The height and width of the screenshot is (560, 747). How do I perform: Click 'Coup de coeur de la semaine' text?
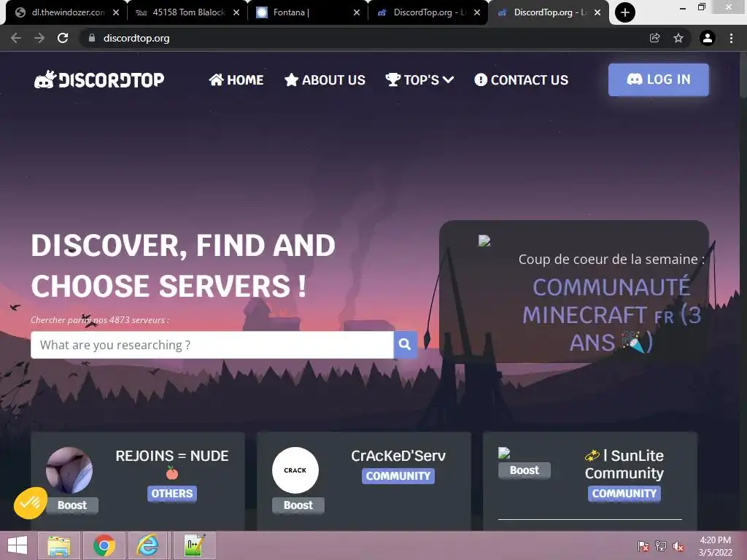click(x=611, y=259)
